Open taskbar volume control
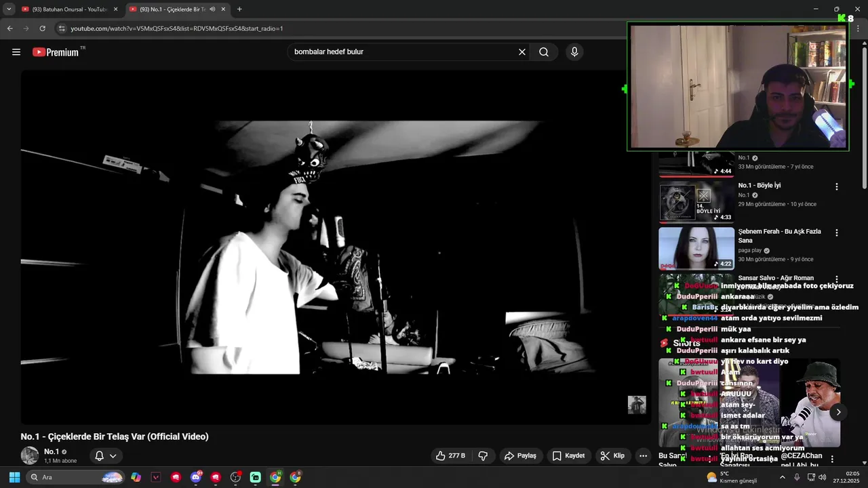 [823, 477]
